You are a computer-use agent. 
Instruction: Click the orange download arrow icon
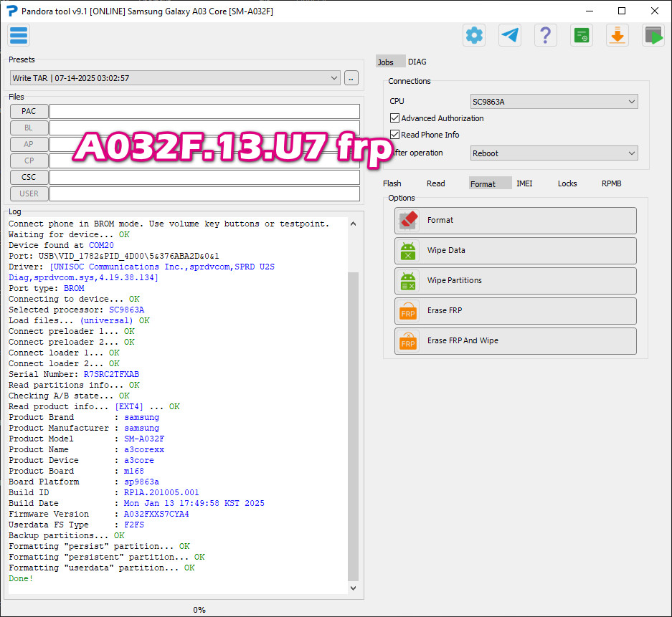(617, 36)
